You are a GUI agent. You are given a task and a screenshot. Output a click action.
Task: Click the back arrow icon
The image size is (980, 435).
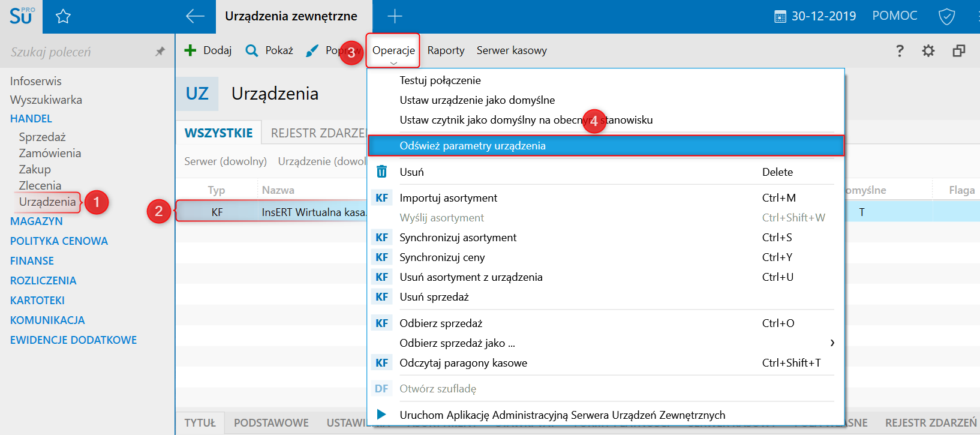coord(195,16)
